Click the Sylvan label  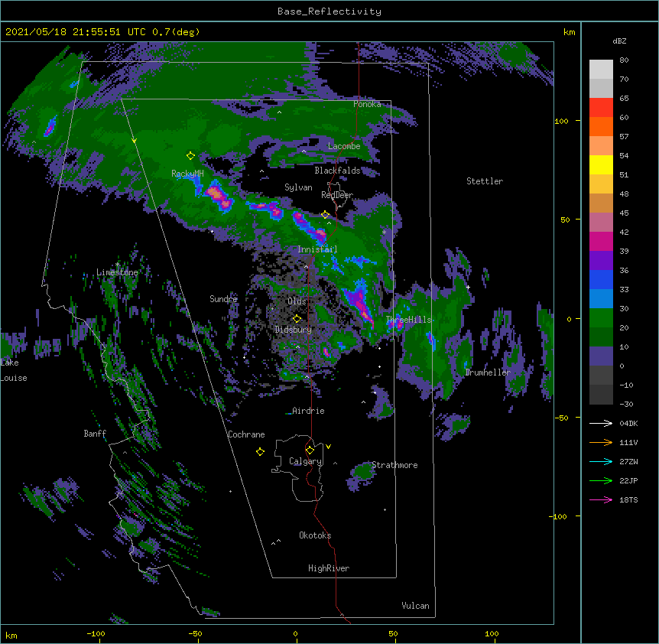click(298, 187)
